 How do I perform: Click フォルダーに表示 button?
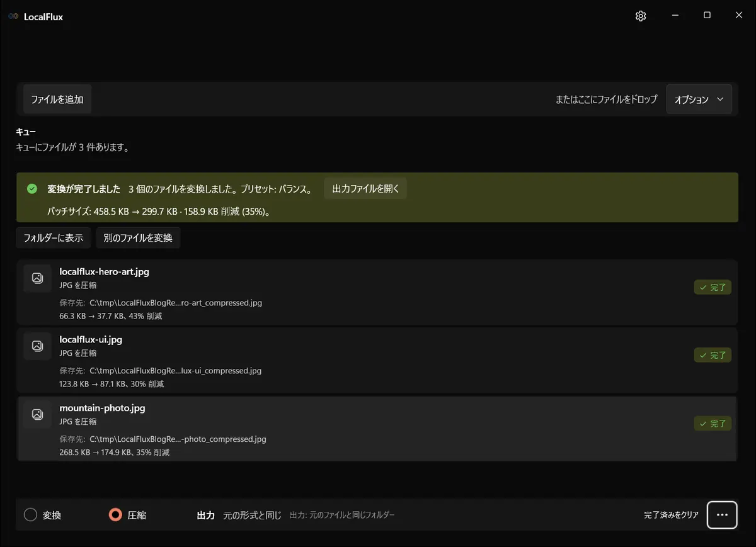coord(54,238)
